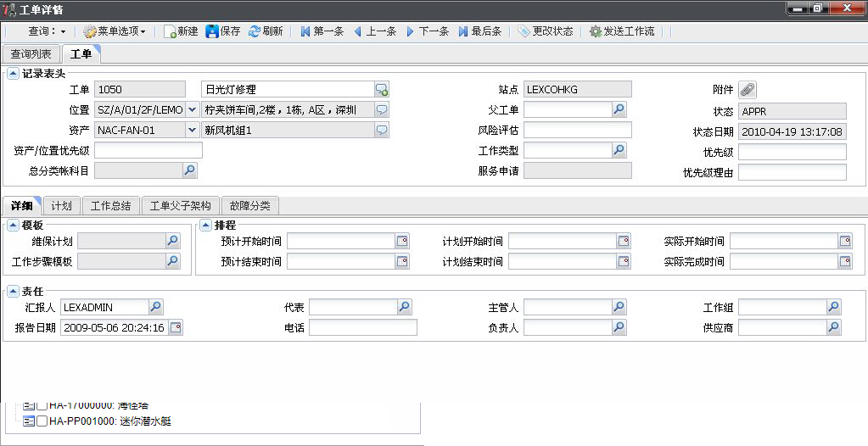This screenshot has width=868, height=446.
Task: Click the 风险评估 input field
Action: (577, 130)
